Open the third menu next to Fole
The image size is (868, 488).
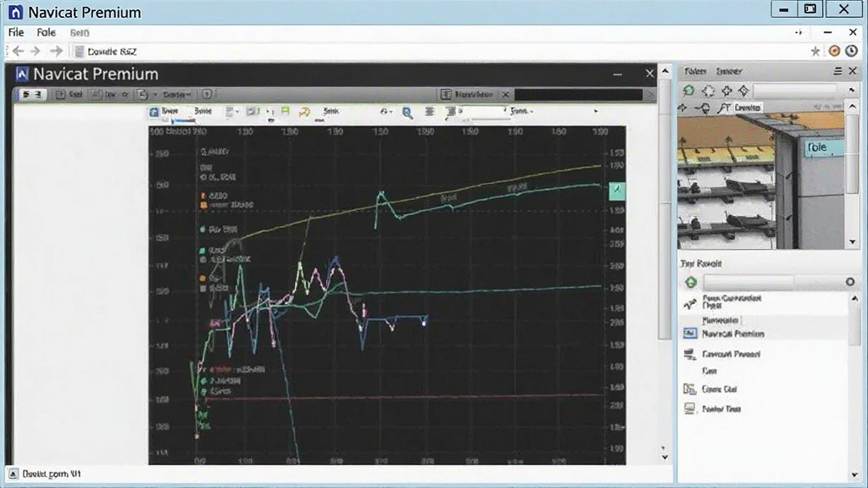click(x=80, y=33)
